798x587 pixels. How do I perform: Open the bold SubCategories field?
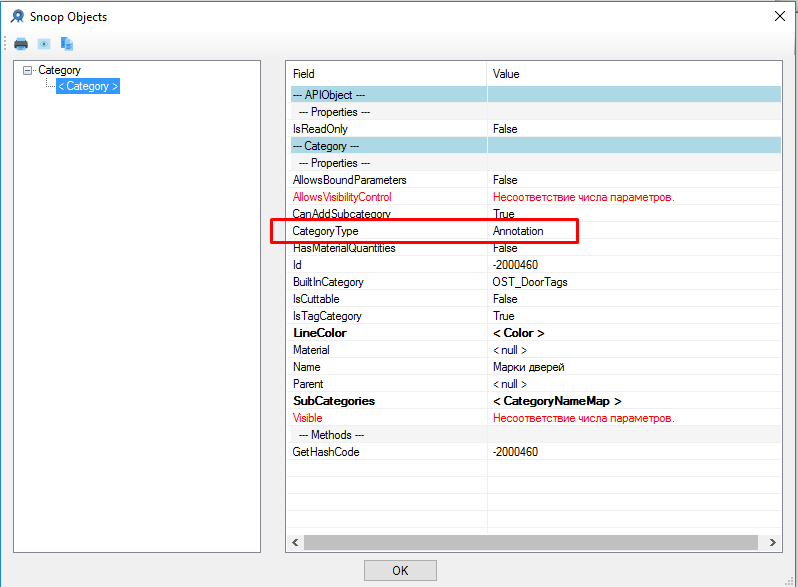(x=334, y=401)
